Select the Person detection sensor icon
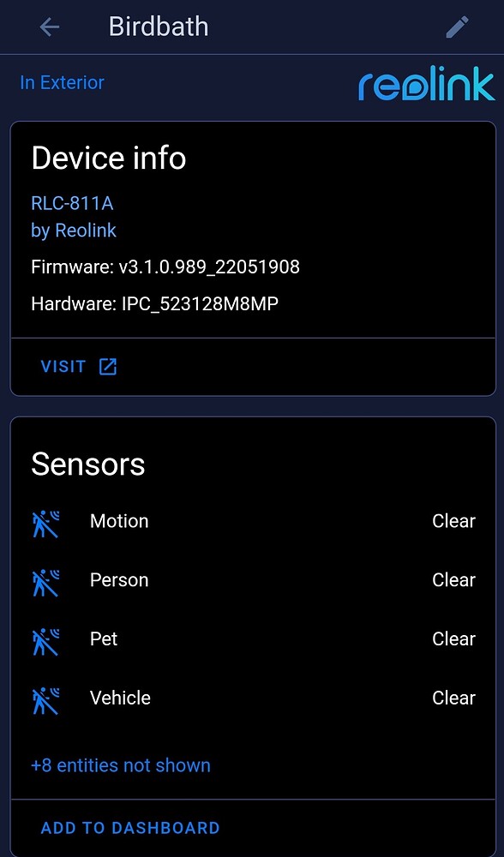This screenshot has width=504, height=857. click(45, 580)
